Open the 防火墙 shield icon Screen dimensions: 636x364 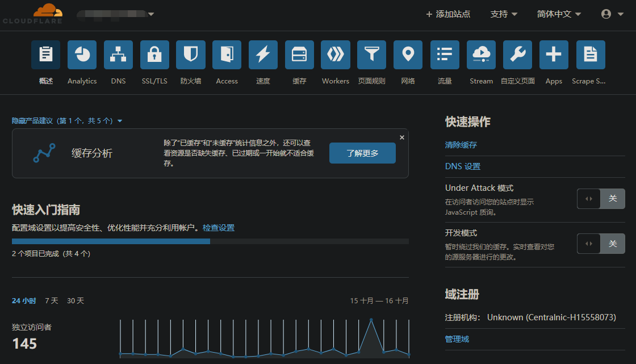pyautogui.click(x=190, y=55)
